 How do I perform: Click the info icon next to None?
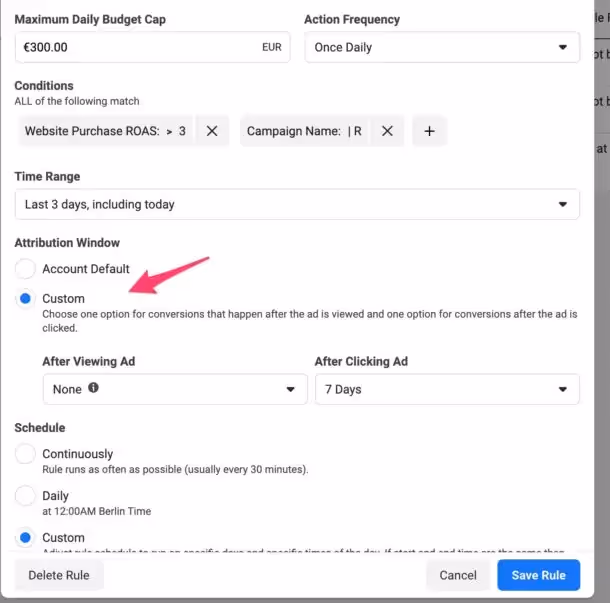tap(93, 387)
